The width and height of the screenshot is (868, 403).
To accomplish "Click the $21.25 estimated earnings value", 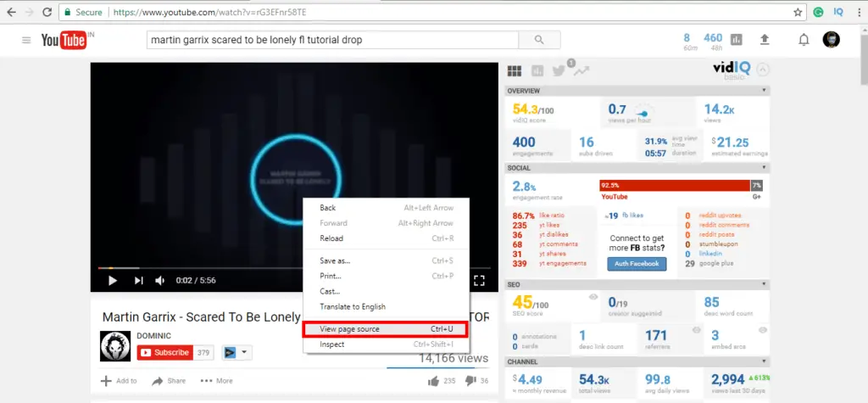I will tap(730, 143).
